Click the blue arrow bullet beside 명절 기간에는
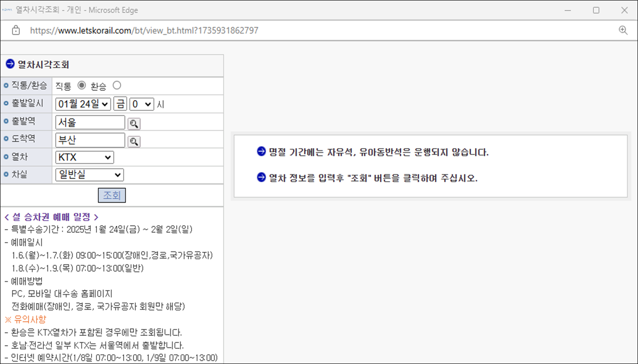Screen dimensions: 638x364 (x=261, y=151)
